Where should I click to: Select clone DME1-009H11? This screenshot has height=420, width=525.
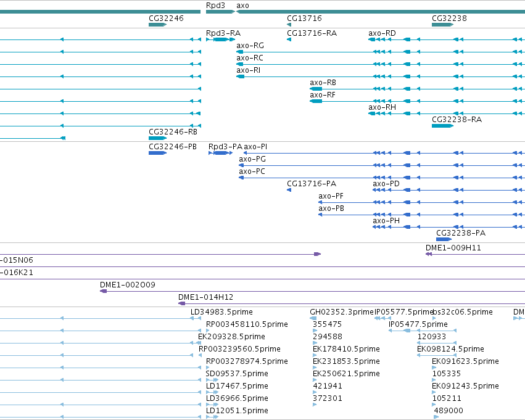click(453, 248)
